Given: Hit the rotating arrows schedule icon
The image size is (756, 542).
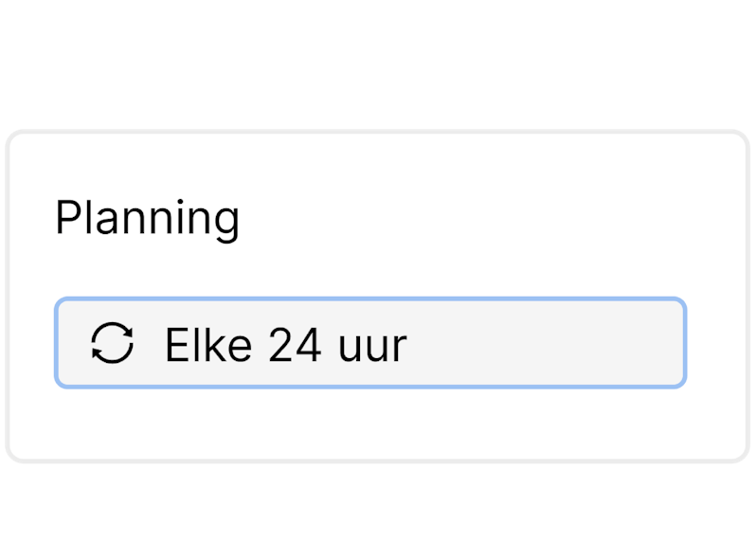Looking at the screenshot, I should (113, 343).
